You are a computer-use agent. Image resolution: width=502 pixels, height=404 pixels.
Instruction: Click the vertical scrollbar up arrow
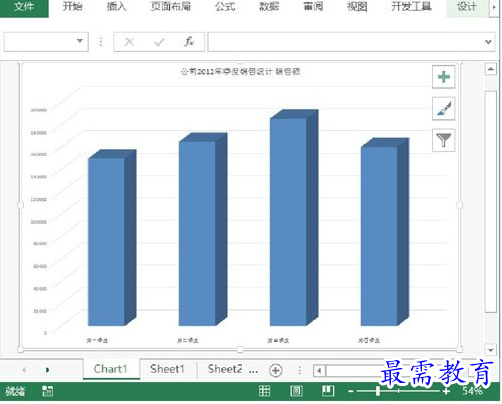tap(490, 69)
